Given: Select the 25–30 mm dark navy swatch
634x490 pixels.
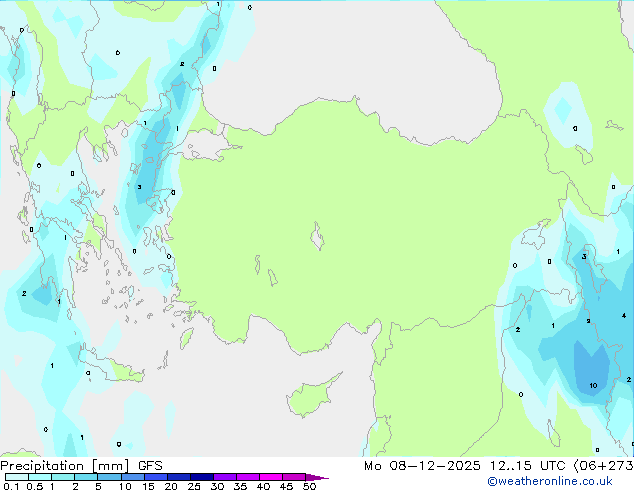Looking at the screenshot, I should pyautogui.click(x=201, y=477).
